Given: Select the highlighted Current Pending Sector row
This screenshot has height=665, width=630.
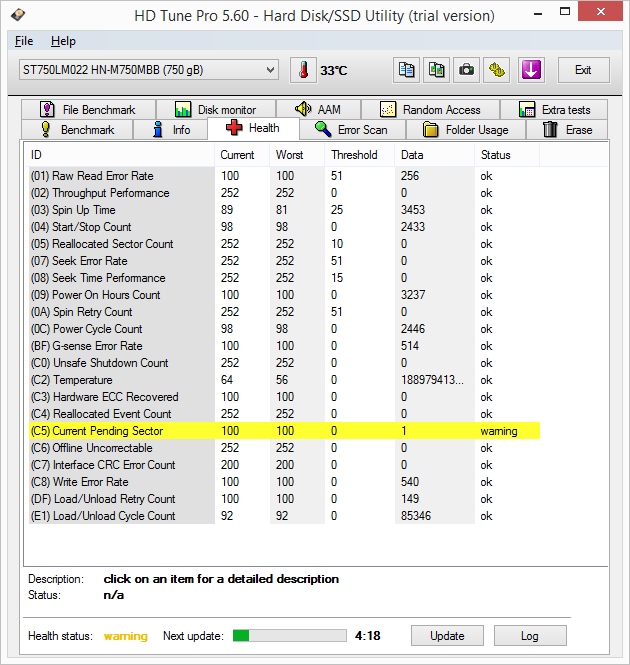Looking at the screenshot, I should tap(284, 431).
